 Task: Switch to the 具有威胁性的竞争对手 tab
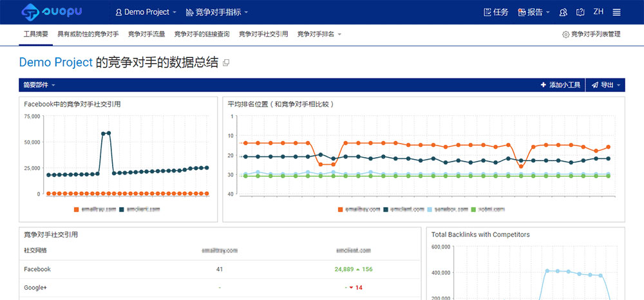pos(88,35)
